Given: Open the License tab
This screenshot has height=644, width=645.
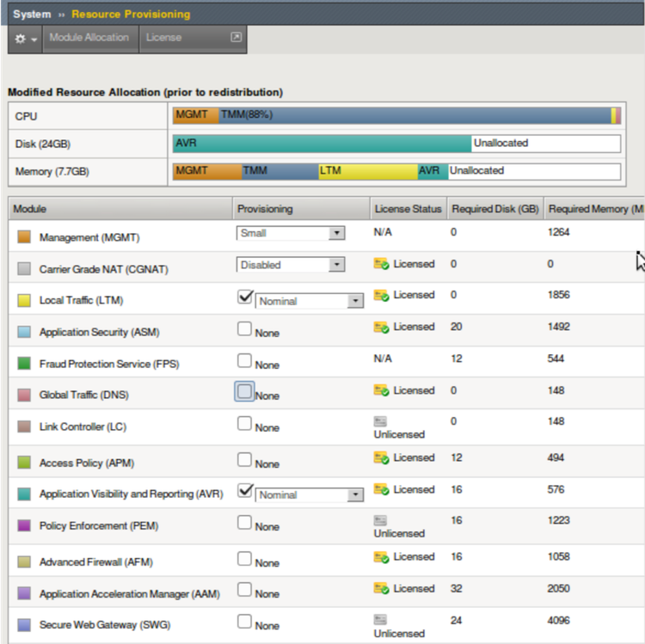Looking at the screenshot, I should point(163,38).
